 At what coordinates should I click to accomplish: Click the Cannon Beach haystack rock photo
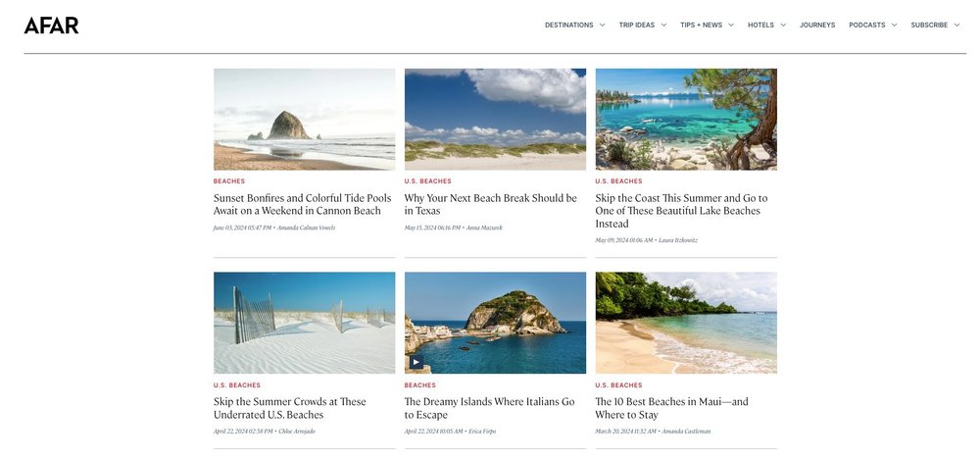(x=305, y=120)
